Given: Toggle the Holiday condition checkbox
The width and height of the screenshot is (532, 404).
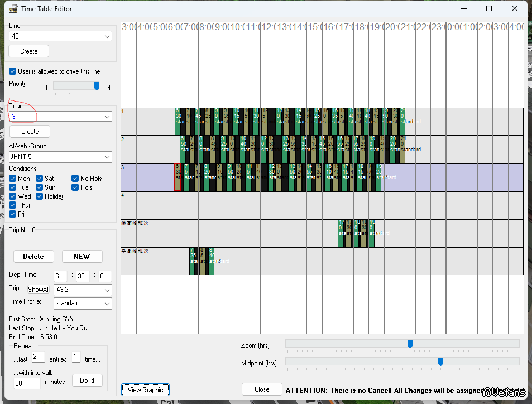Looking at the screenshot, I should pyautogui.click(x=40, y=196).
